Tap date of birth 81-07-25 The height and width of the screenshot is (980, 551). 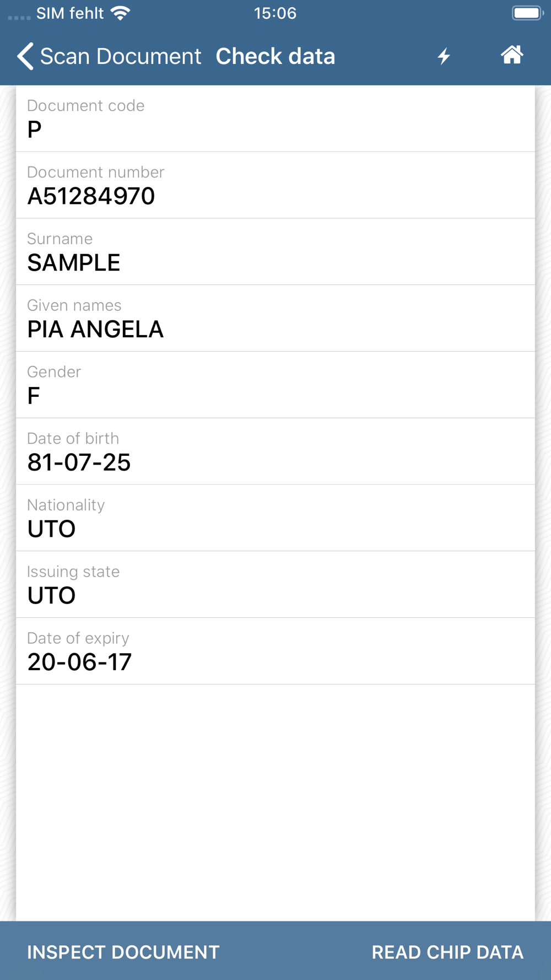79,462
